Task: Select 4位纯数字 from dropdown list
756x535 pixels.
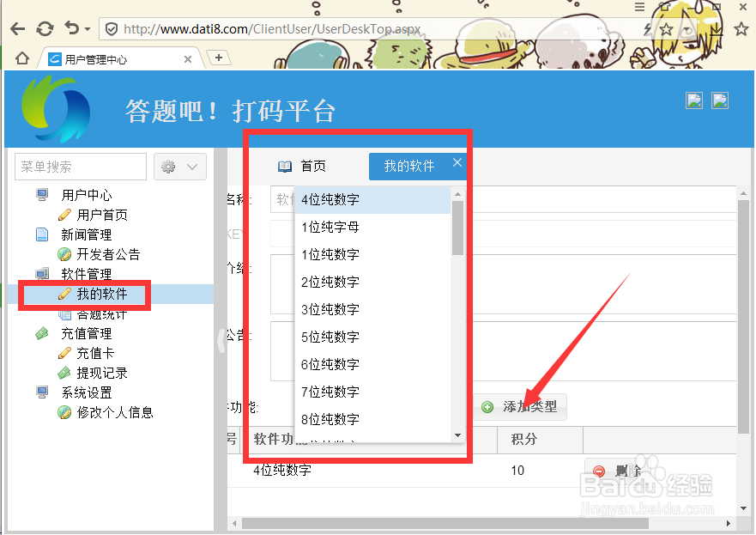Action: click(x=372, y=200)
